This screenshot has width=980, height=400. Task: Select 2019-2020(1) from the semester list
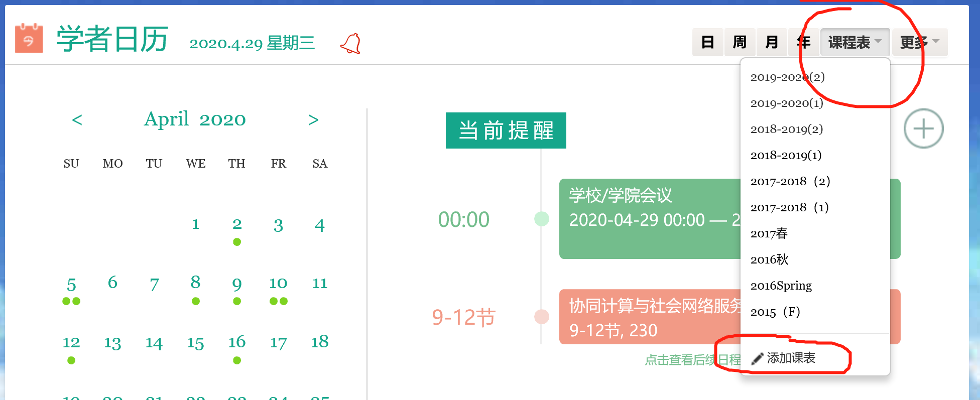pyautogui.click(x=787, y=103)
